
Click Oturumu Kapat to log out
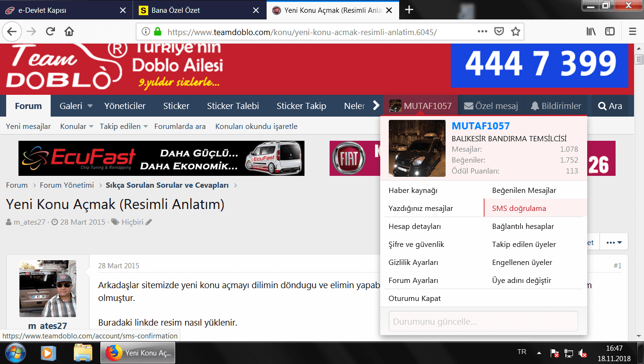414,298
